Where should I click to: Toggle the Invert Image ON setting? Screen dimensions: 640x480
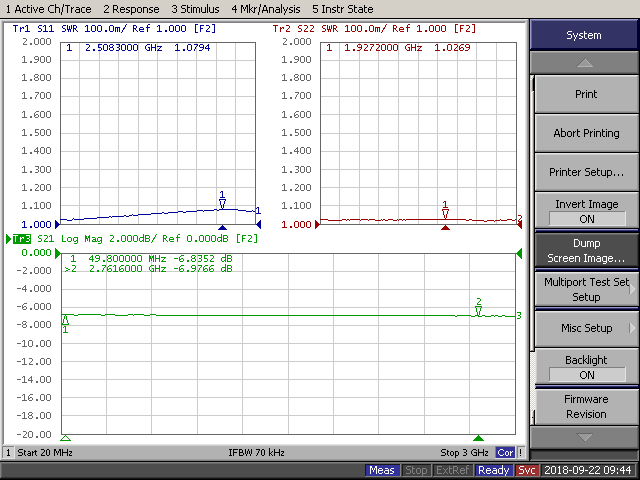[586, 211]
